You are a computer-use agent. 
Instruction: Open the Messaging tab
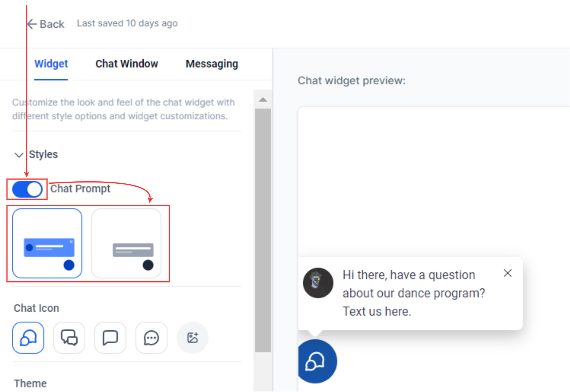[x=212, y=64]
